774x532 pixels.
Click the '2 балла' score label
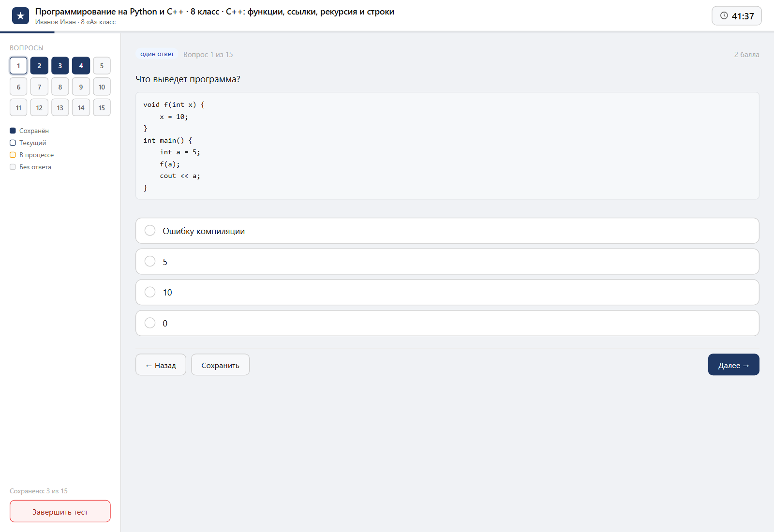(x=746, y=55)
